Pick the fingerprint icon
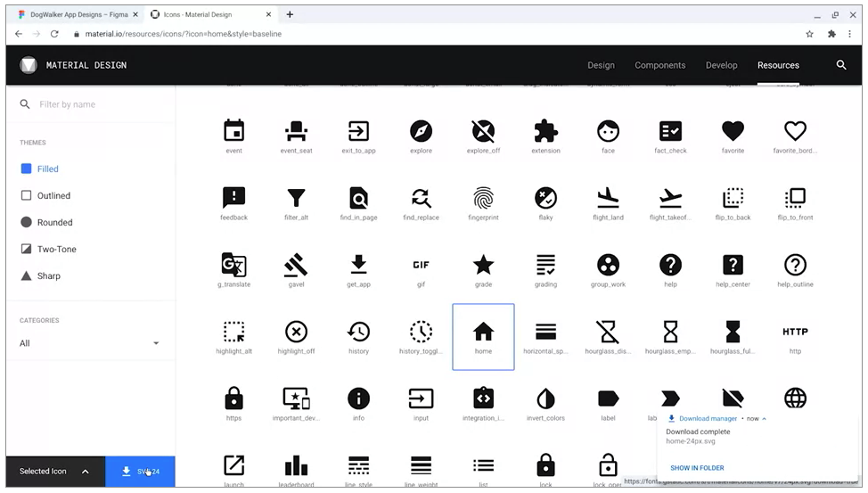Viewport: 868px width, 493px height. [483, 198]
